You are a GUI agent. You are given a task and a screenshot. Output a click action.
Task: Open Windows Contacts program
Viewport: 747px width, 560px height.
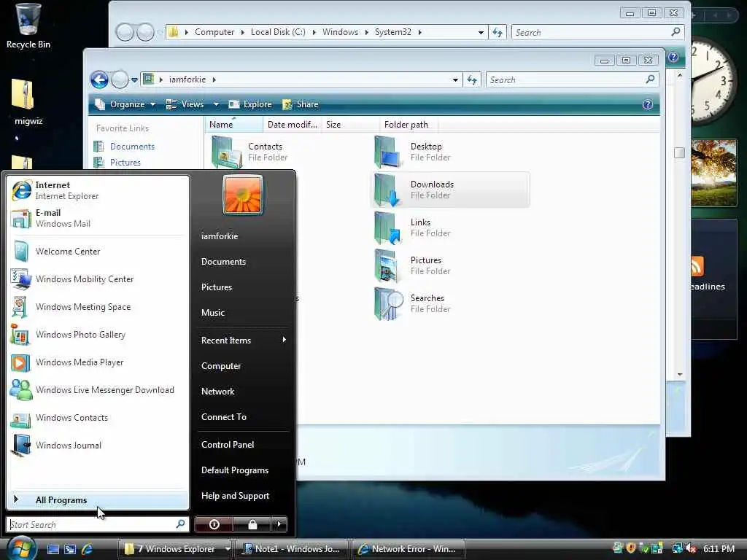coord(98,417)
